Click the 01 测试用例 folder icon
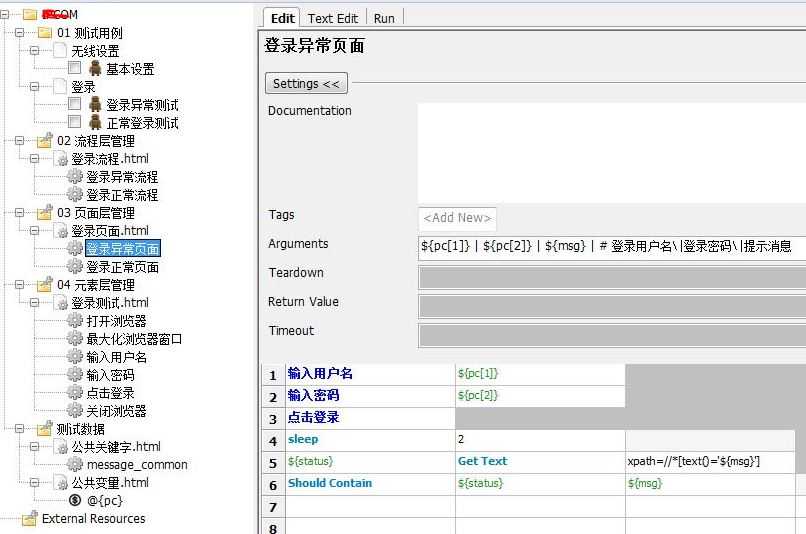The height and width of the screenshot is (534, 806). (x=45, y=33)
